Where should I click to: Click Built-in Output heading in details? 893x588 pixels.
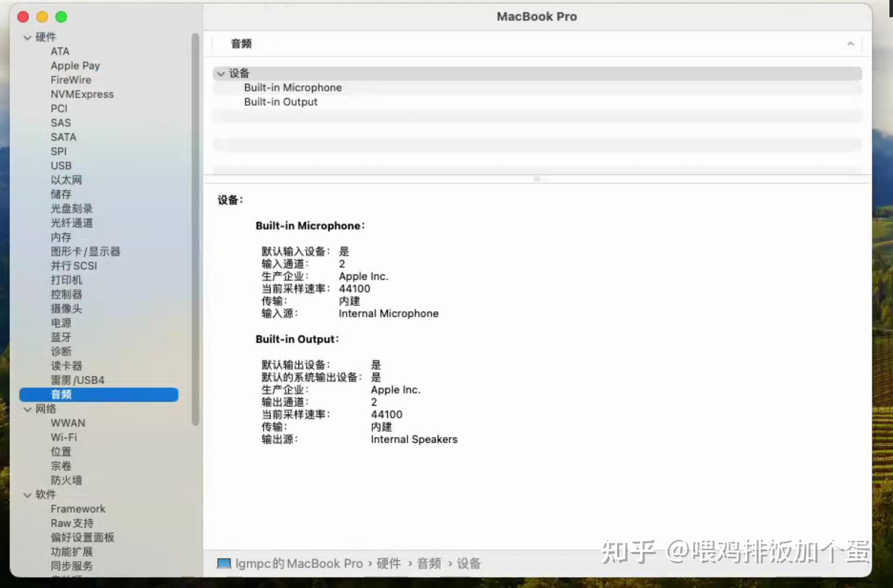point(297,339)
